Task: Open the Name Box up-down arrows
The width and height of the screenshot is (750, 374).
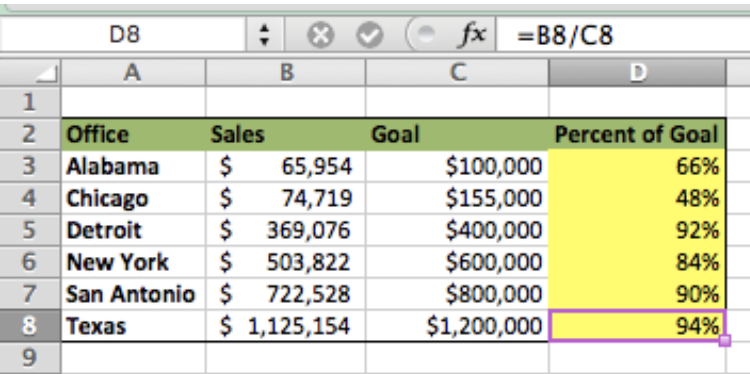Action: click(x=264, y=35)
